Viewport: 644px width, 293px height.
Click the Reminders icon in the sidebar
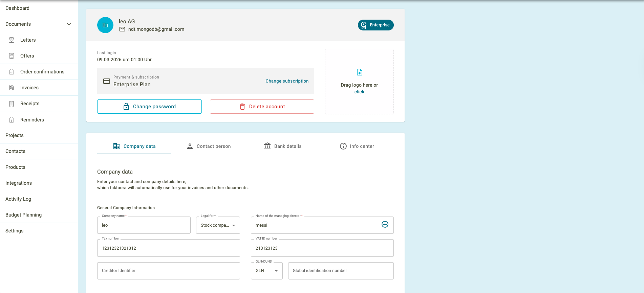point(12,120)
